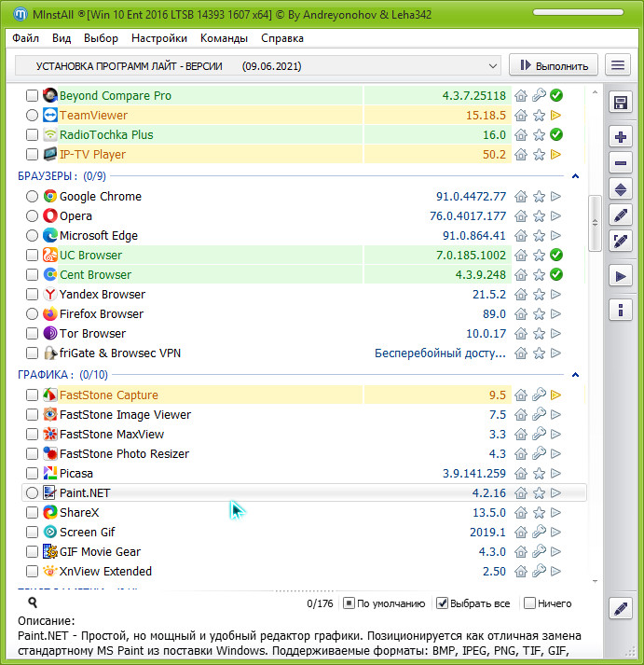Click the save icon in right sidebar
The image size is (644, 665).
point(621,103)
